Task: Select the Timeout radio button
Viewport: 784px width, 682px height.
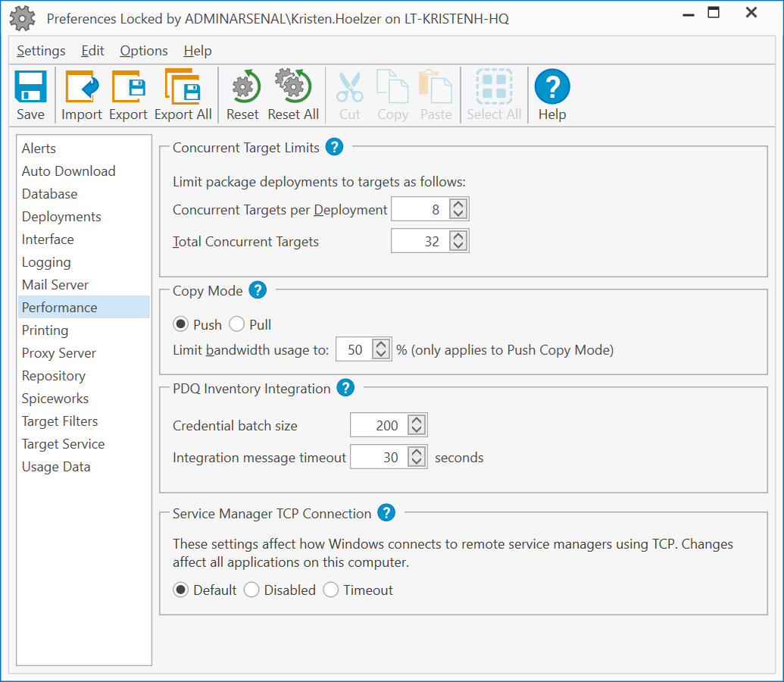Action: point(331,590)
